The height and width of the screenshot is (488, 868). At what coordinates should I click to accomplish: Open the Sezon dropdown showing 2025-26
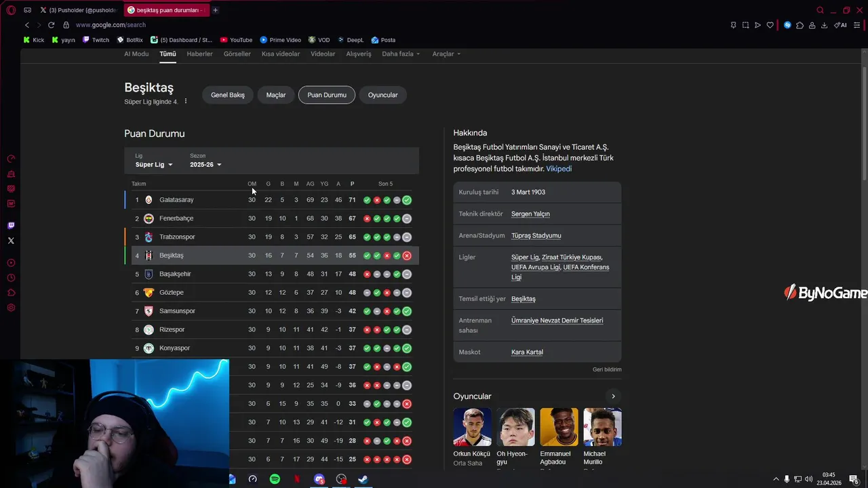coord(205,165)
